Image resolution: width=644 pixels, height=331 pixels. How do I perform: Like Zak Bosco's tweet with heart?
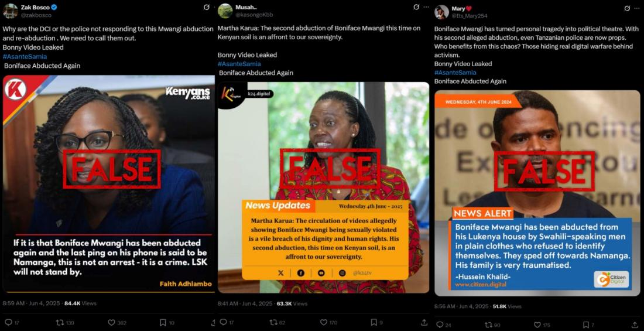111,323
